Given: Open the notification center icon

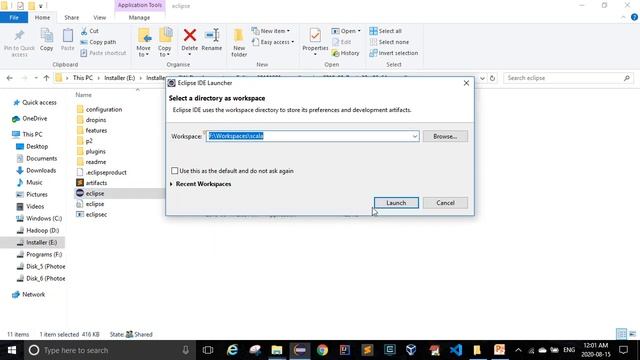Looking at the screenshot, I should pyautogui.click(x=623, y=350).
